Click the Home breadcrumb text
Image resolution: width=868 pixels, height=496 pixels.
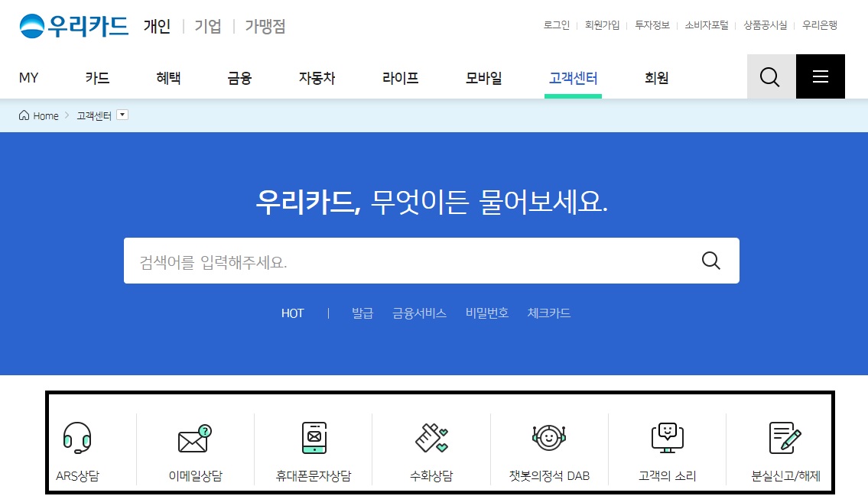(x=45, y=115)
